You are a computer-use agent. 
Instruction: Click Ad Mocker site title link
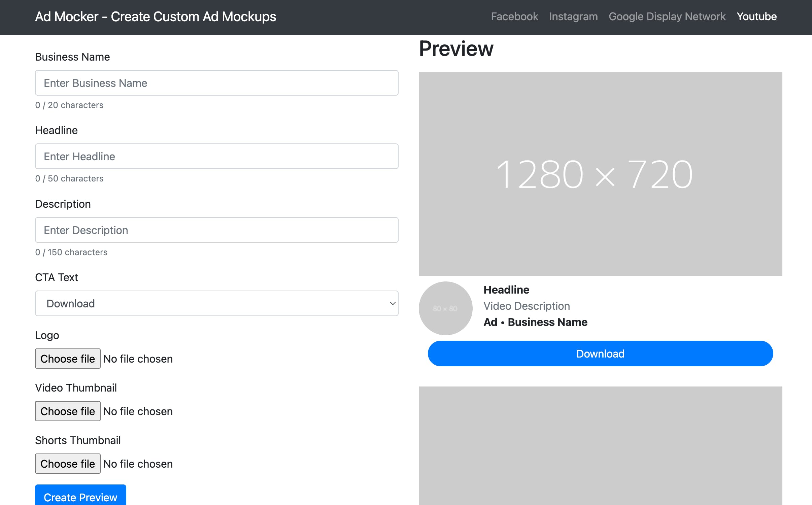pyautogui.click(x=156, y=16)
